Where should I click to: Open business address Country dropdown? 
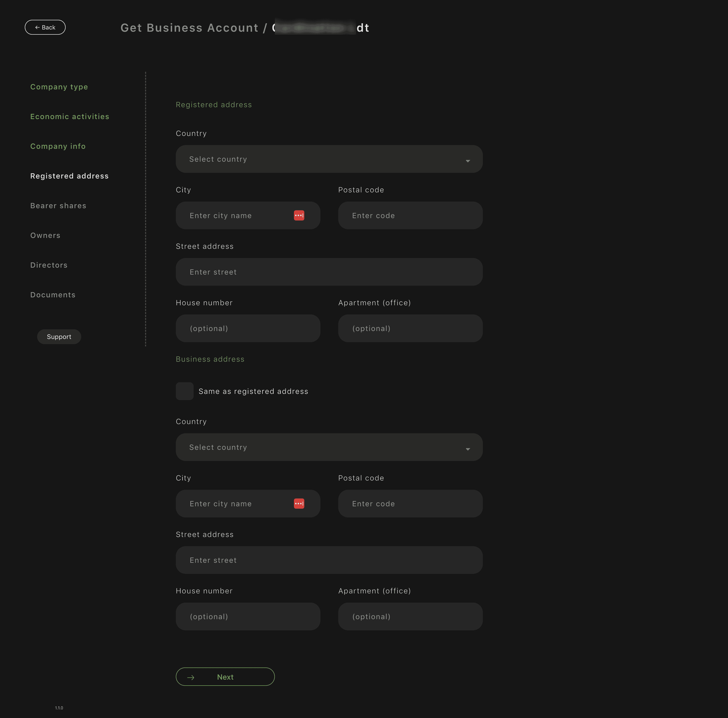[329, 447]
